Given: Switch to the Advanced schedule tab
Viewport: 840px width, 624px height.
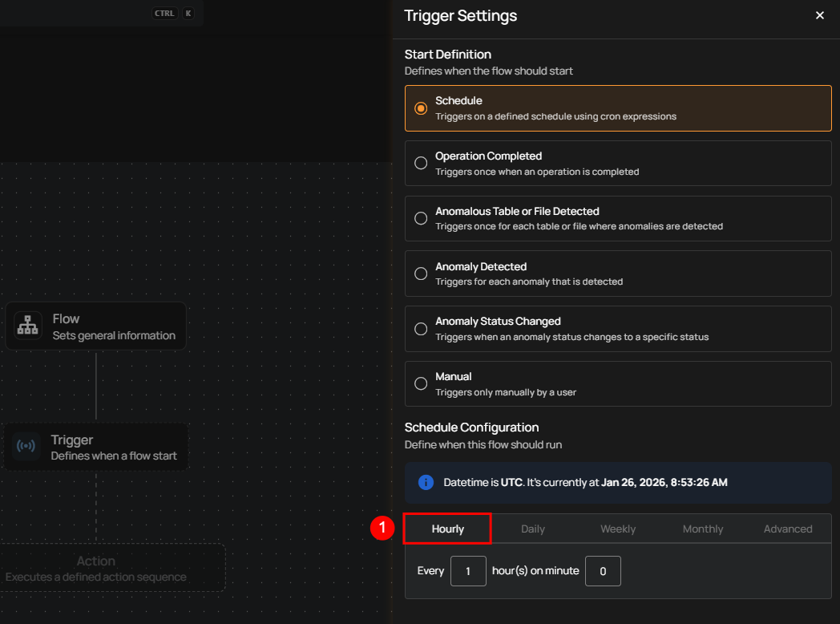Looking at the screenshot, I should 788,529.
